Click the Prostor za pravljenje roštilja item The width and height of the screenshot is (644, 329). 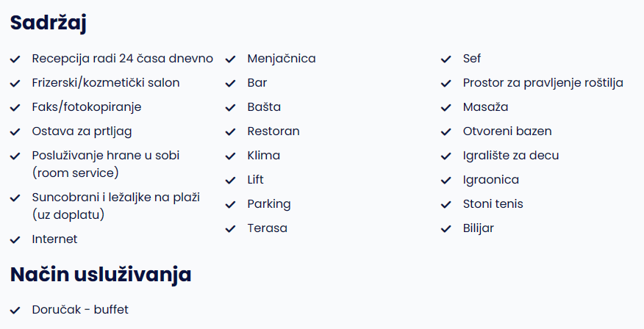tap(543, 83)
